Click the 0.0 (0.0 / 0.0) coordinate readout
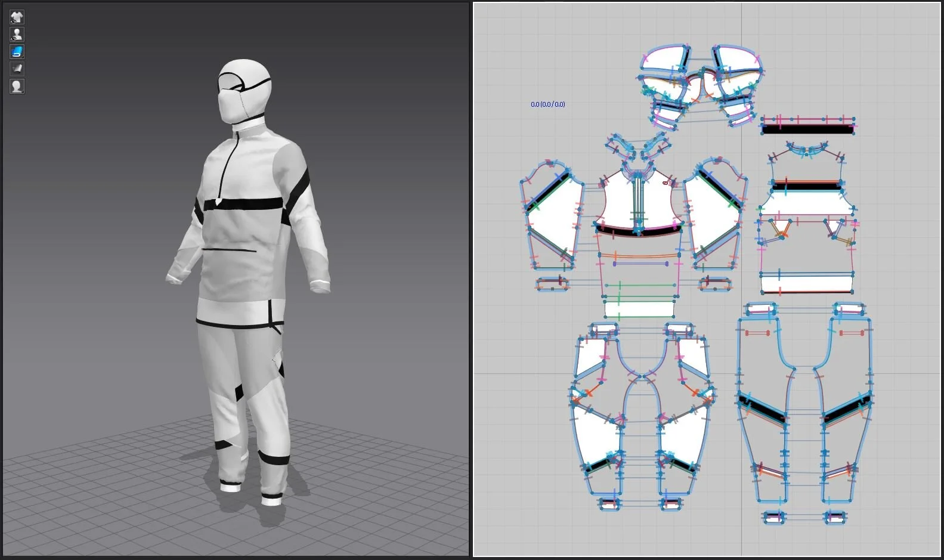 coord(547,104)
